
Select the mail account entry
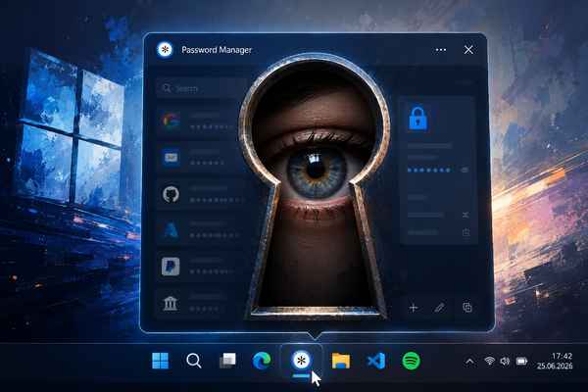[199, 158]
